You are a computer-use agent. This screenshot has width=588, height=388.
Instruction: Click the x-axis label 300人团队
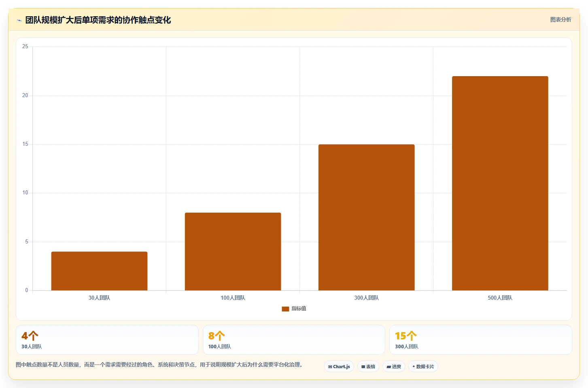coord(366,298)
